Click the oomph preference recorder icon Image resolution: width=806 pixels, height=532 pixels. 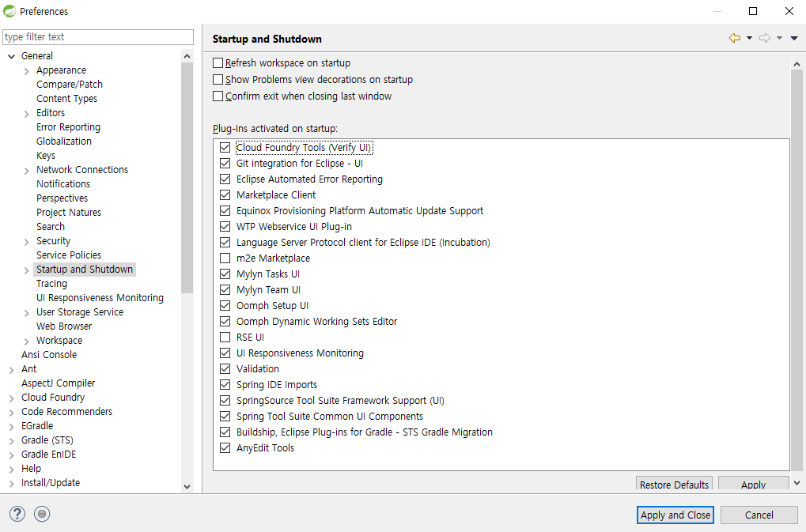42,514
